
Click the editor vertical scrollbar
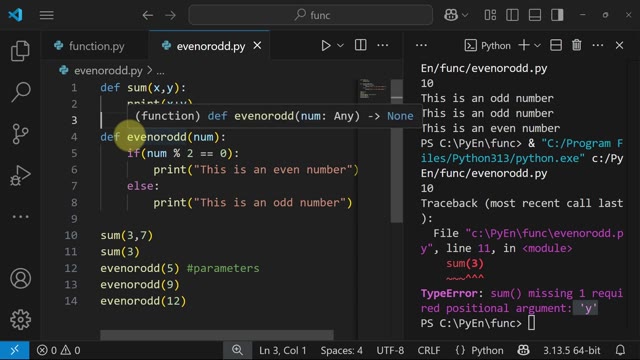click(396, 151)
